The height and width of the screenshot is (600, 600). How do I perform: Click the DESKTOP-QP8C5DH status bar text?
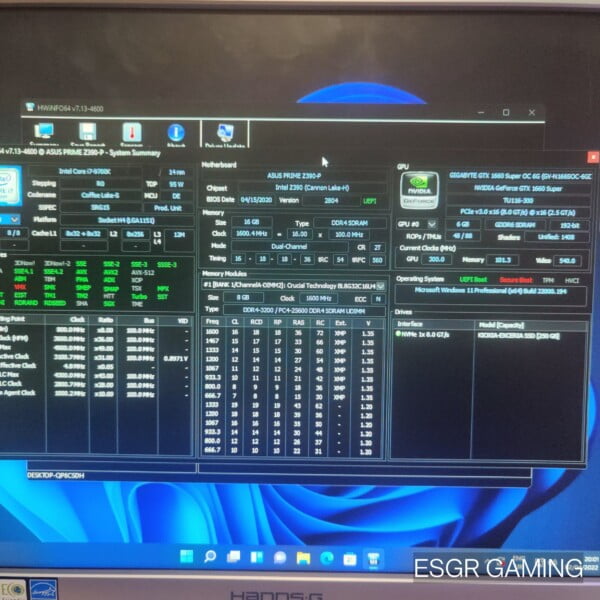tap(56, 475)
